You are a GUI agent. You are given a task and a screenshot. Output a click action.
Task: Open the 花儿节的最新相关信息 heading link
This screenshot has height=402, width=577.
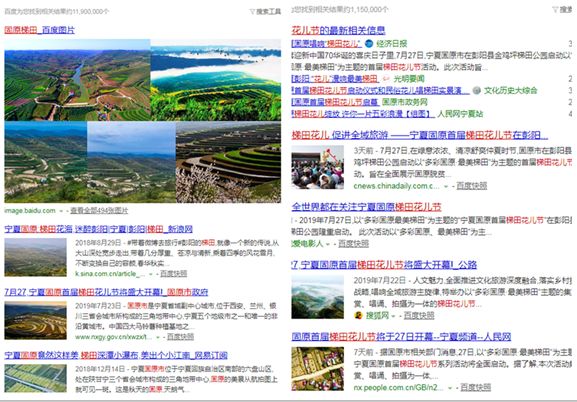click(x=338, y=30)
